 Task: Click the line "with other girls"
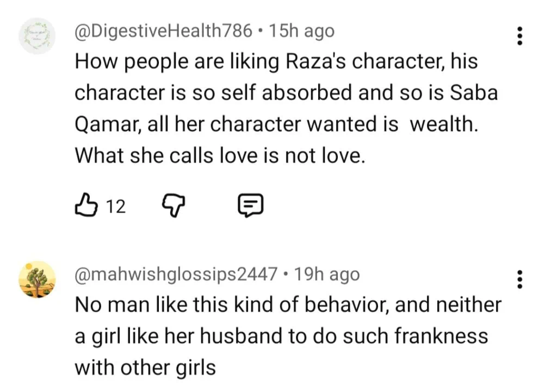click(x=145, y=368)
